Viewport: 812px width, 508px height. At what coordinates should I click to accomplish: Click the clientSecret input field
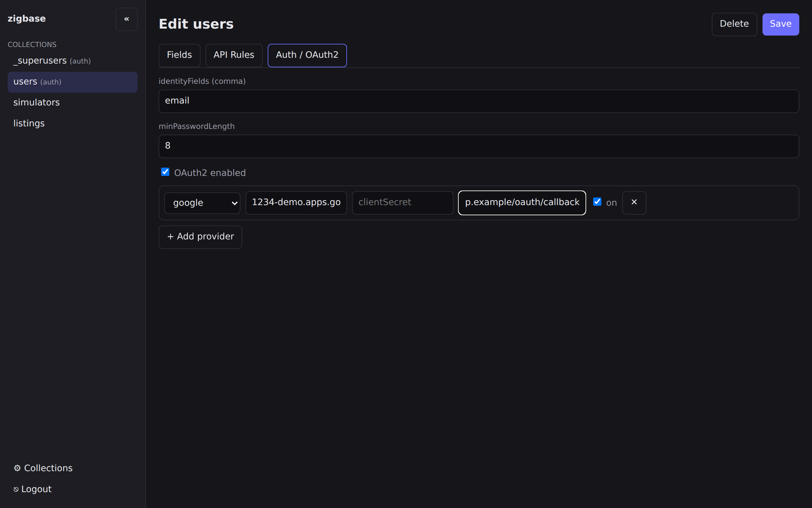(x=403, y=203)
